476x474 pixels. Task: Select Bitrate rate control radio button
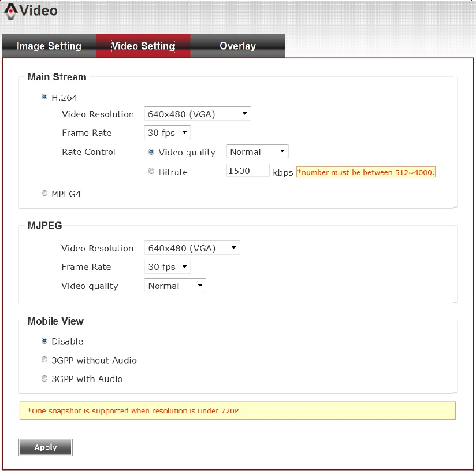151,171
